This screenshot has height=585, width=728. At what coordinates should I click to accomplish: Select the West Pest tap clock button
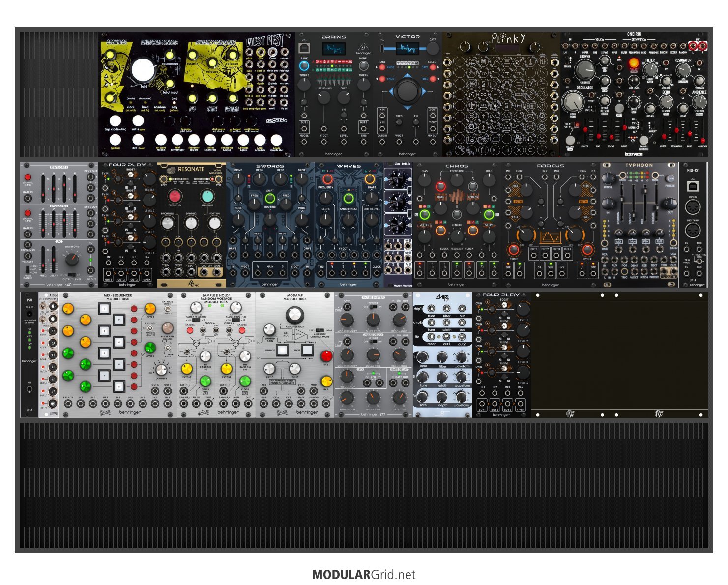[115, 120]
